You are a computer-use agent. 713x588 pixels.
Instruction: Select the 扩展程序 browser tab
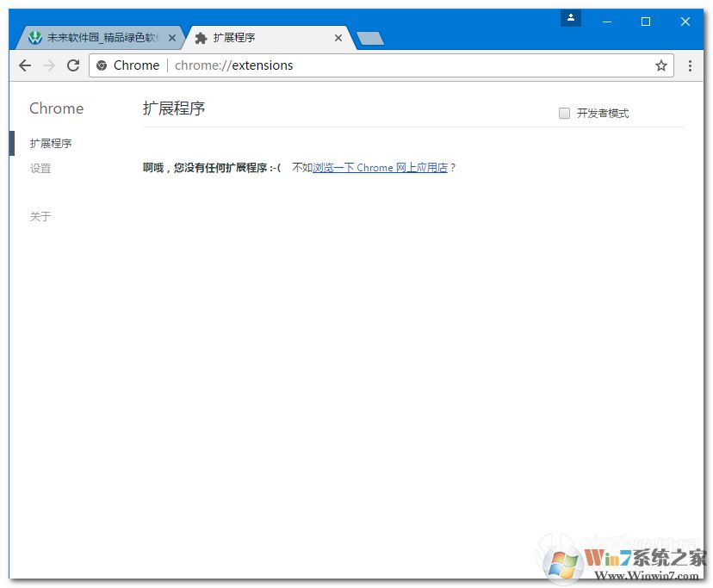(269, 38)
